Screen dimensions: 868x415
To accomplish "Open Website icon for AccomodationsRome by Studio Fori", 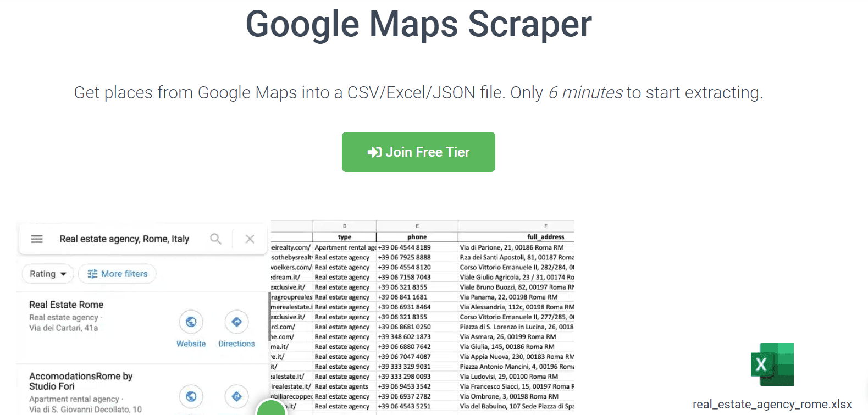I will click(x=191, y=396).
